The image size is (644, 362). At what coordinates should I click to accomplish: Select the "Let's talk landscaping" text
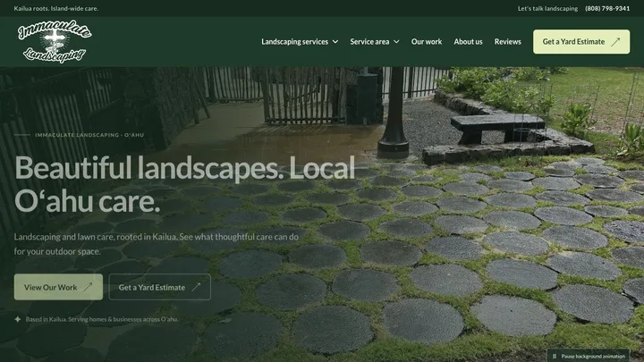[547, 8]
